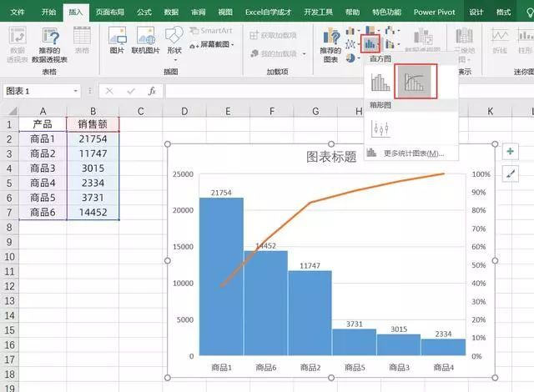534x392 pixels.
Task: Click the Select All corner triangle
Action: point(12,111)
